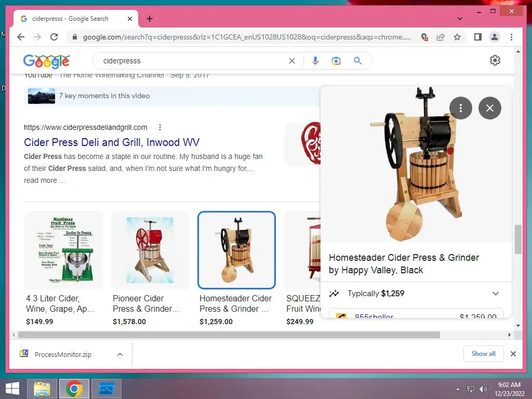The height and width of the screenshot is (399, 532).
Task: Select the Homesteader Cider Press thumbnail
Action: [236, 250]
